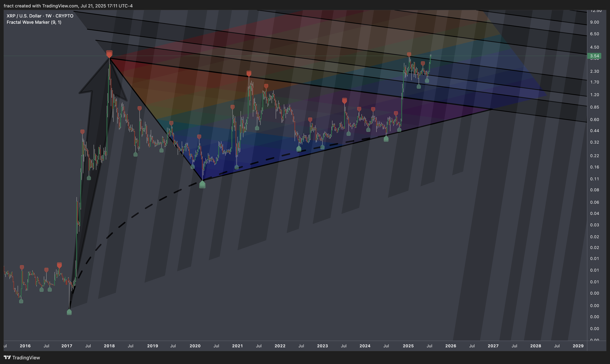
Task: Click the 0.22 price axis label
Action: (x=595, y=155)
